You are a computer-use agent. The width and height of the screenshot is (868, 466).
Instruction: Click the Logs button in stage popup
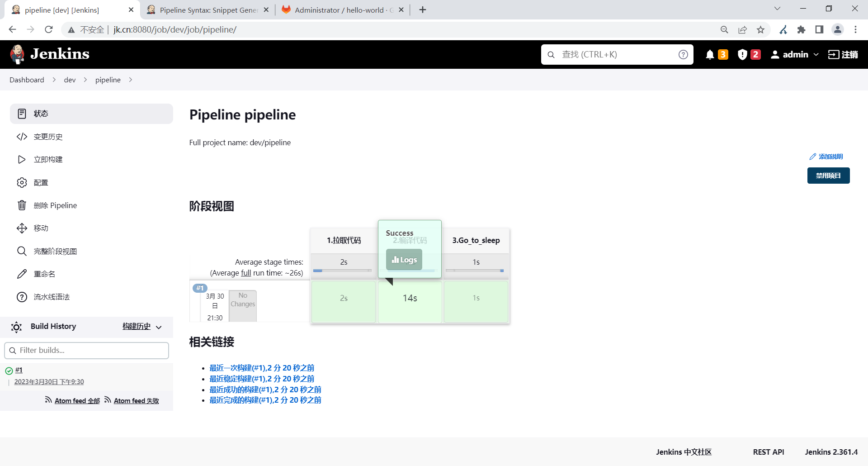[x=404, y=260]
